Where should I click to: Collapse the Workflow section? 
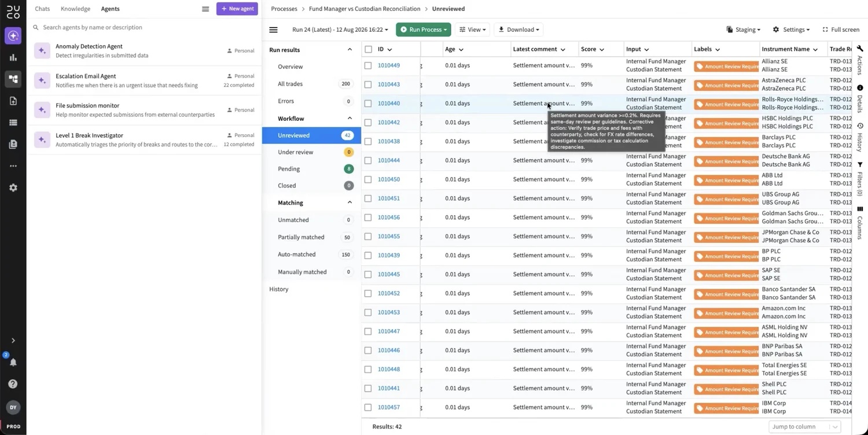[350, 119]
